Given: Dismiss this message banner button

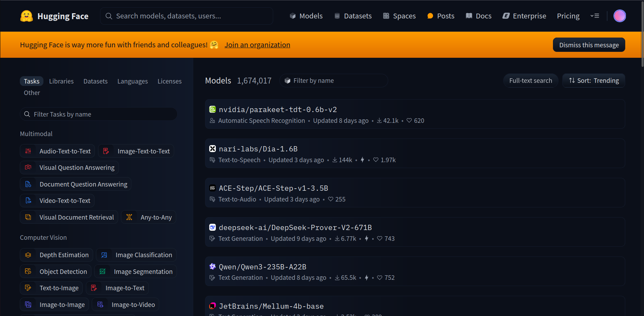Looking at the screenshot, I should (589, 45).
